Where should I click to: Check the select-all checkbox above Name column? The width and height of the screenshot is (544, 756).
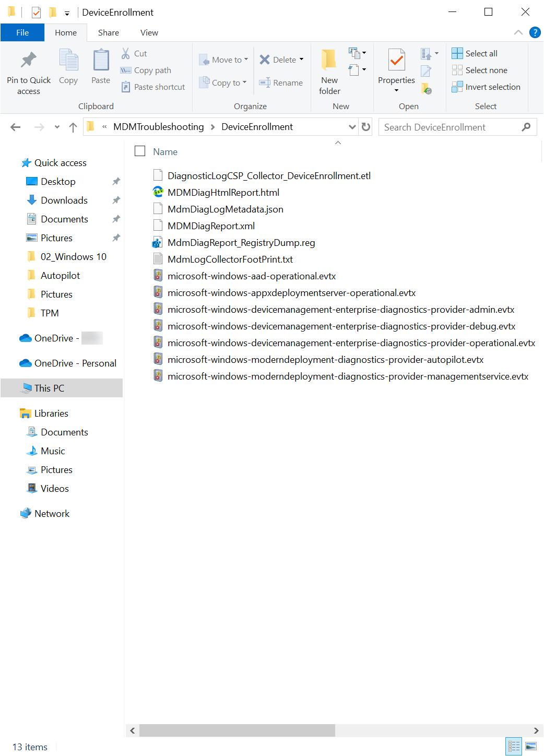[139, 150]
